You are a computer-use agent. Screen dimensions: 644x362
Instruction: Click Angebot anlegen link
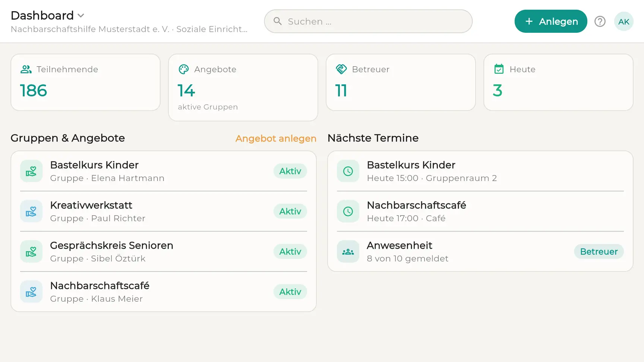tap(276, 138)
